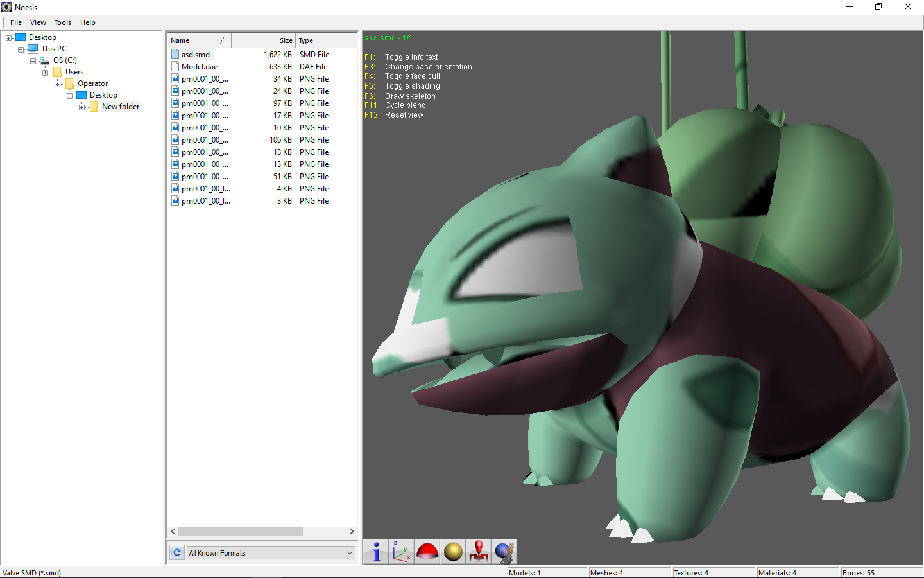Screen dimensions: 924x578
Task: Click the icon of the 4 KB PNG file
Action: tap(175, 189)
